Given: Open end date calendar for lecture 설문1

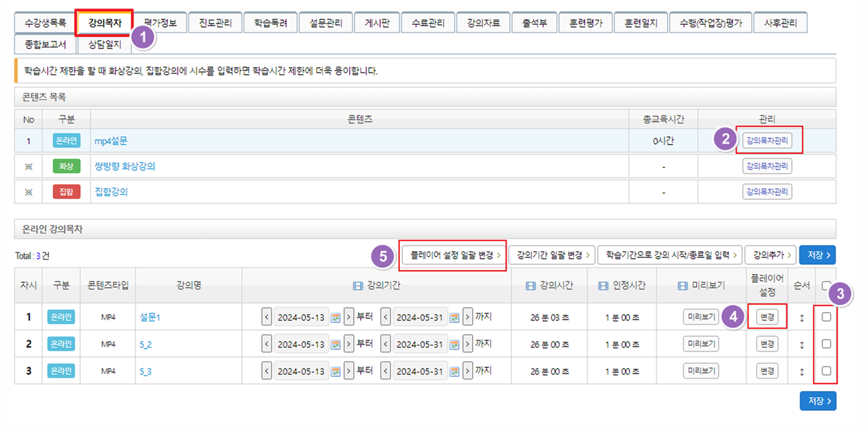Looking at the screenshot, I should (455, 318).
